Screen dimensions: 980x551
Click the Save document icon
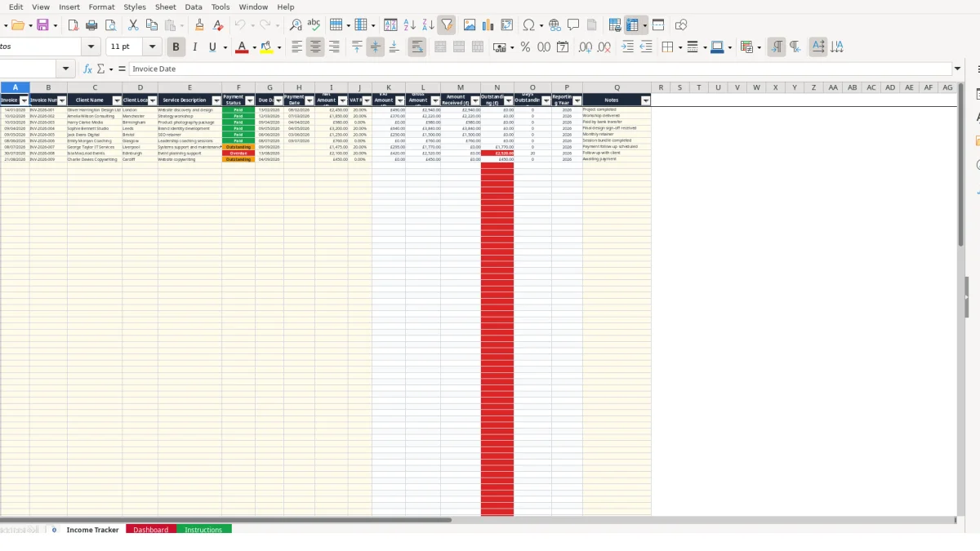(x=42, y=25)
